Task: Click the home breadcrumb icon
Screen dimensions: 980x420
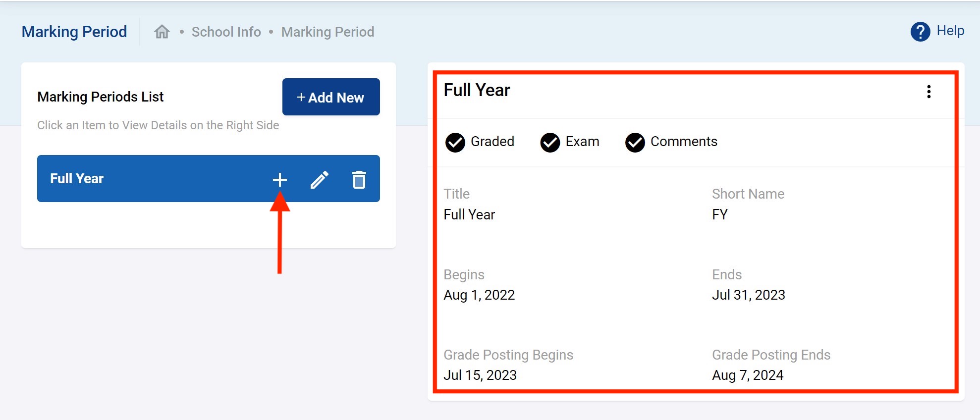Action: [x=162, y=32]
